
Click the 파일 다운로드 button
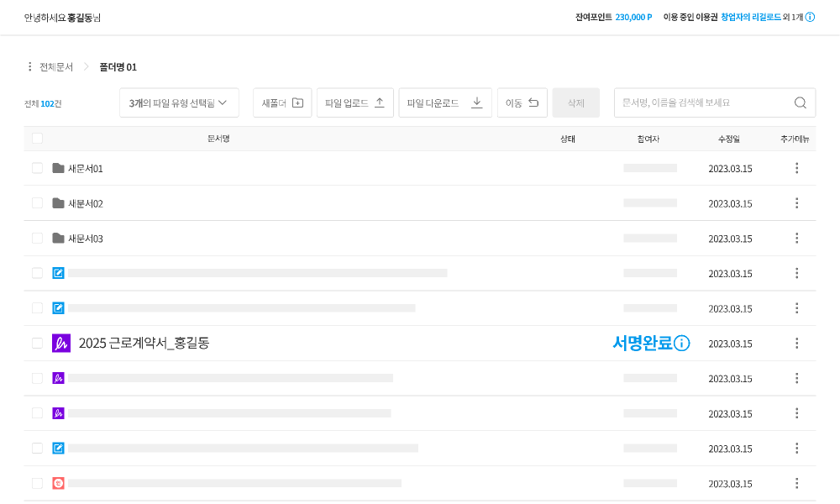tap(445, 102)
